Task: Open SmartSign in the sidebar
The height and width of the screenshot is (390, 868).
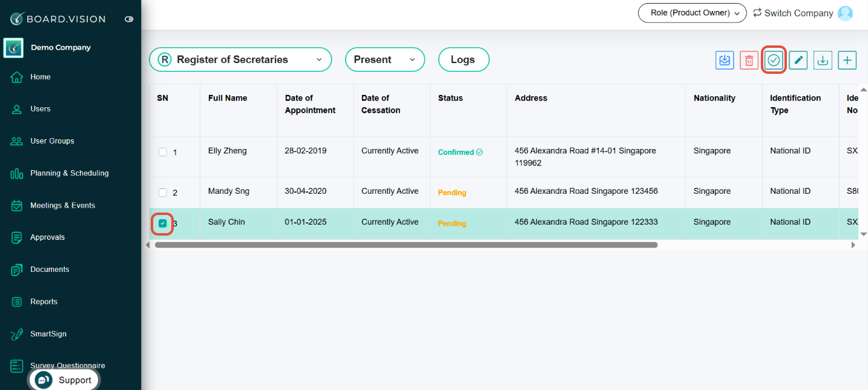Action: (48, 334)
